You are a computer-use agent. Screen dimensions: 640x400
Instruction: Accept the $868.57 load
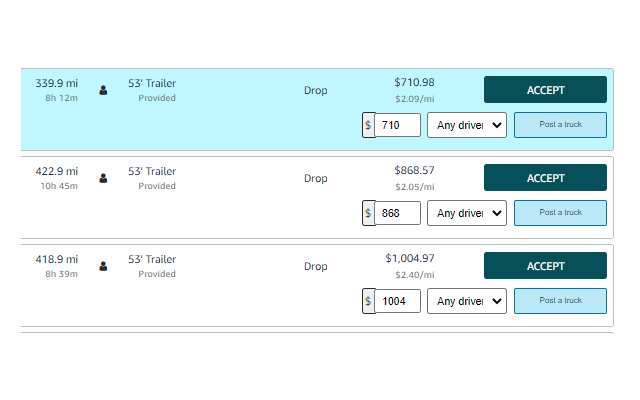[x=545, y=178]
